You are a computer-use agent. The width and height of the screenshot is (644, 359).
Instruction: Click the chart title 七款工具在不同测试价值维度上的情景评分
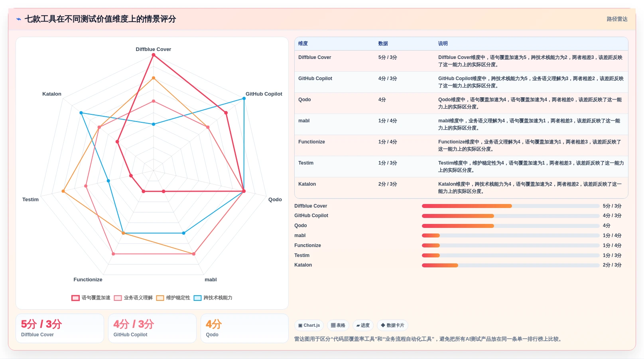pyautogui.click(x=100, y=19)
